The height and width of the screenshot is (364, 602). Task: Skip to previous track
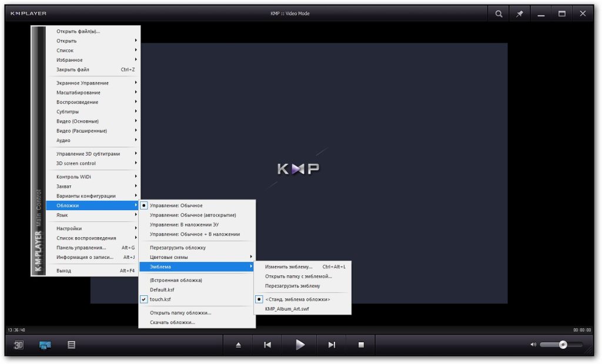(267, 345)
